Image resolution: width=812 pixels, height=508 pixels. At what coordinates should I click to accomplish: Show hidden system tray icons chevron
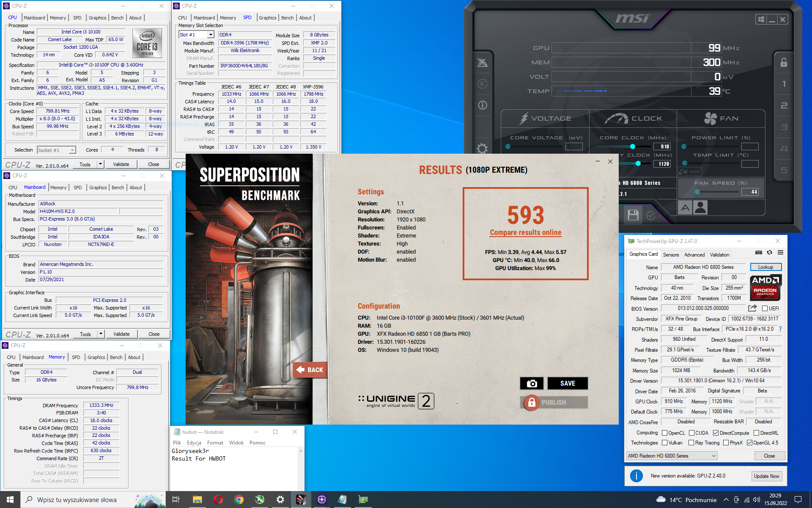point(726,500)
